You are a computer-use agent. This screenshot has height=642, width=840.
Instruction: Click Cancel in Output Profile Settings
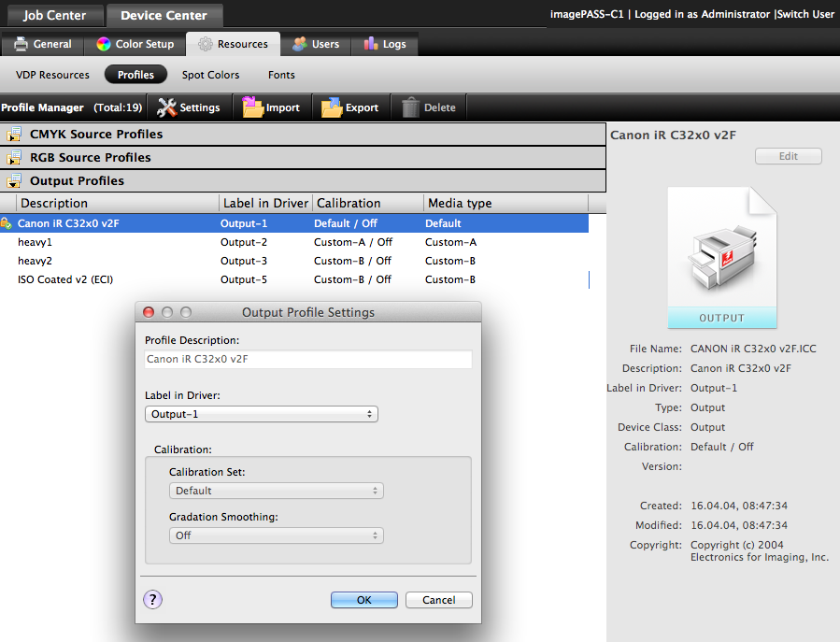click(x=439, y=600)
